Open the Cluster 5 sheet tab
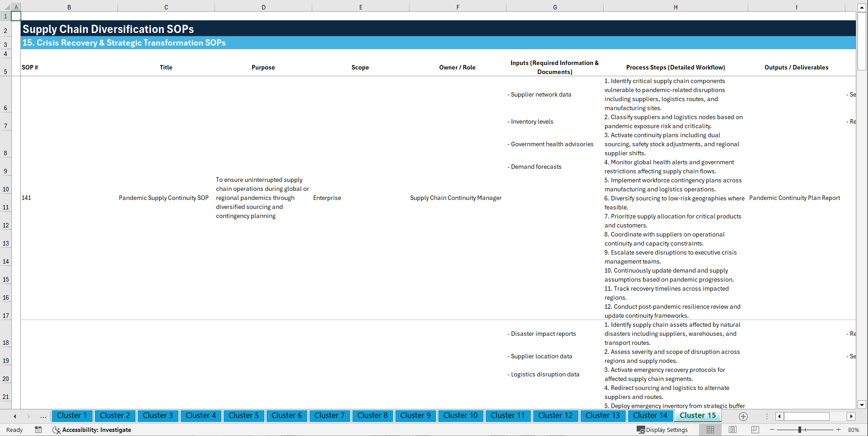This screenshot has width=868, height=436. coord(244,416)
